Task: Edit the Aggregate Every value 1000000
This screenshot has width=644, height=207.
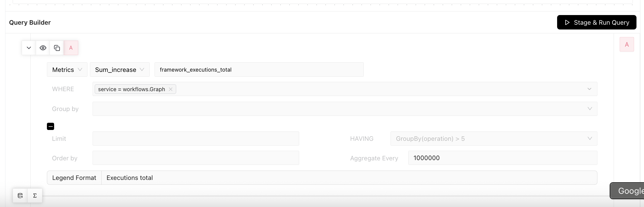Action: 503,158
